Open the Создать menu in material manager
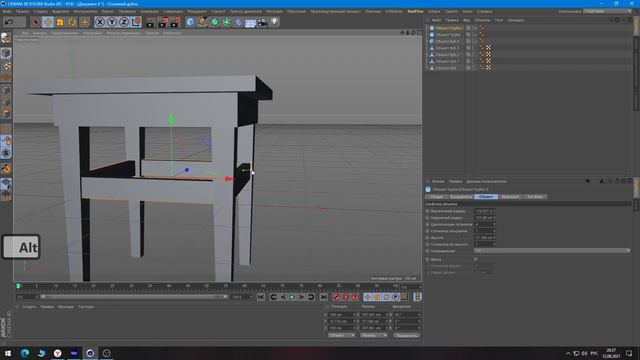Viewport: 640px width, 360px height. coord(29,307)
